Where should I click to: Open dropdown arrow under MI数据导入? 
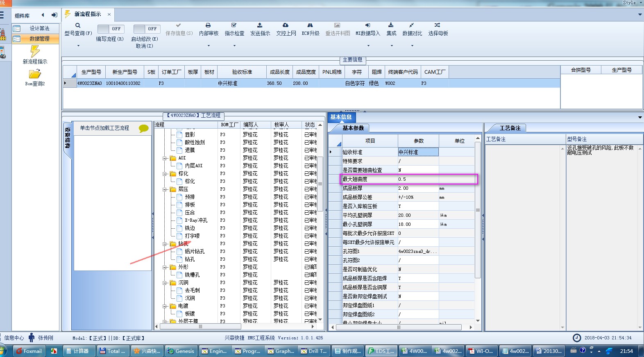[x=368, y=45]
